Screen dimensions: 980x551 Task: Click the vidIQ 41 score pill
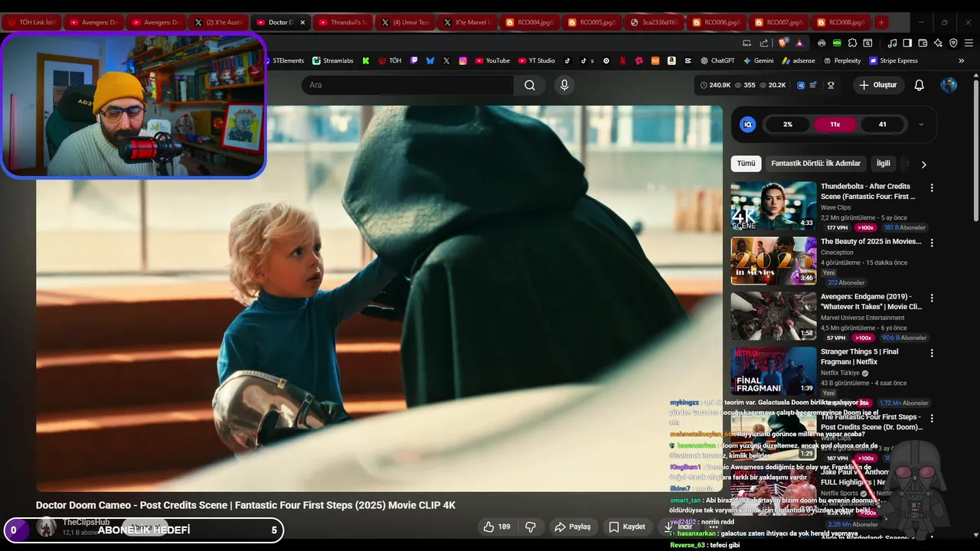[882, 124]
